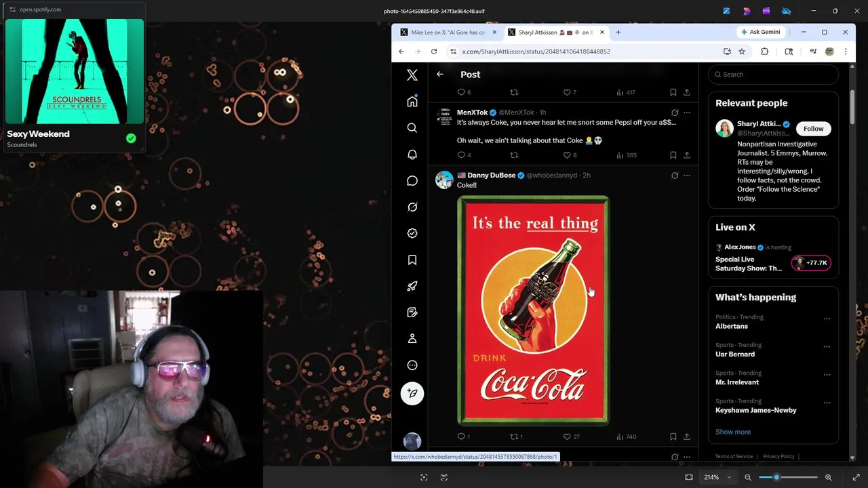The height and width of the screenshot is (488, 868).
Task: Zoom out in Photos viewer
Action: [x=748, y=477]
